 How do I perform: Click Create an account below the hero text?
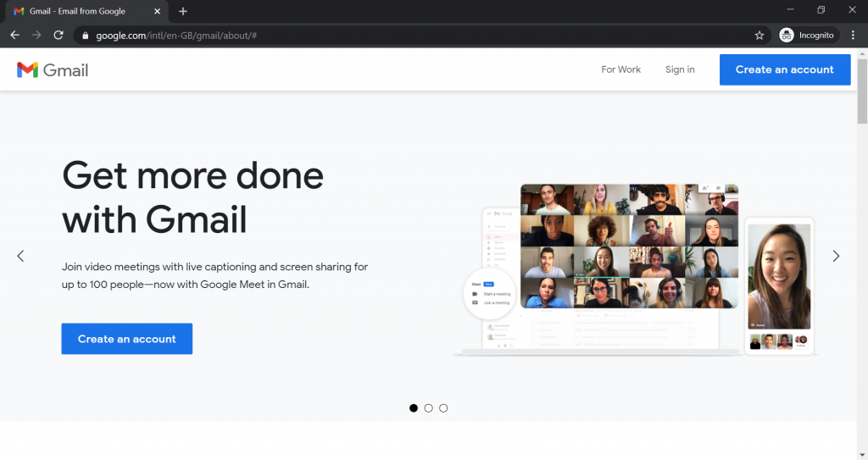tap(127, 339)
